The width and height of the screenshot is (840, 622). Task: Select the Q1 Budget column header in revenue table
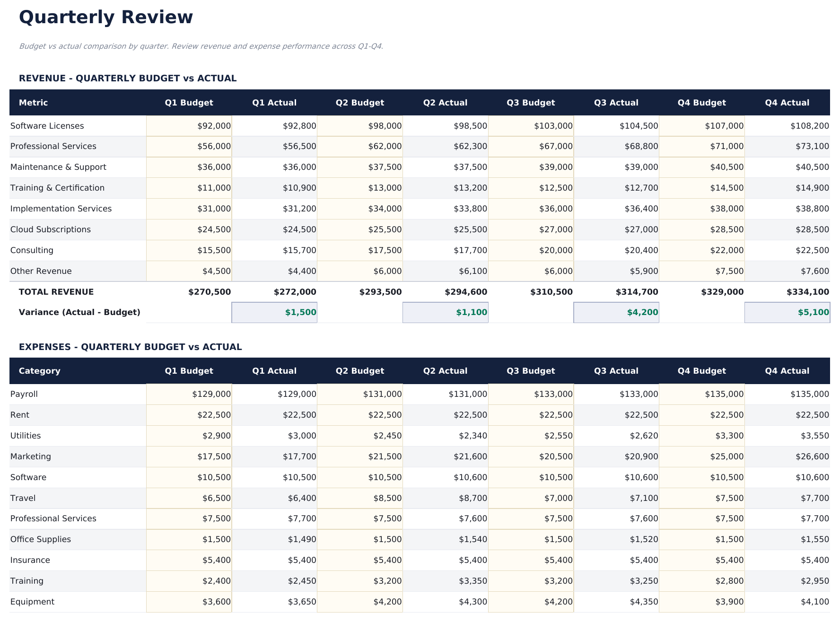pyautogui.click(x=189, y=102)
